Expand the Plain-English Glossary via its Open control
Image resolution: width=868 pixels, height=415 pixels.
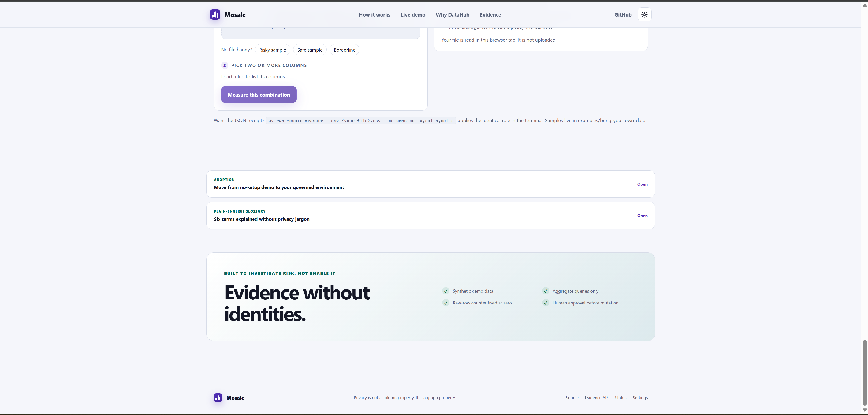click(642, 216)
